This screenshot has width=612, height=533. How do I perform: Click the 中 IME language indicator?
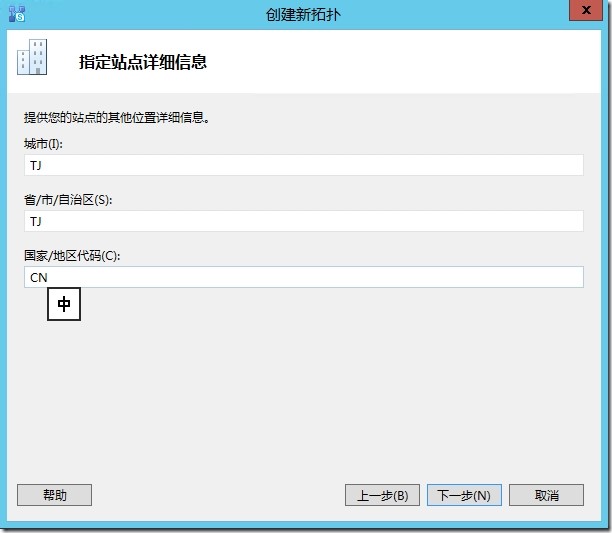[64, 304]
